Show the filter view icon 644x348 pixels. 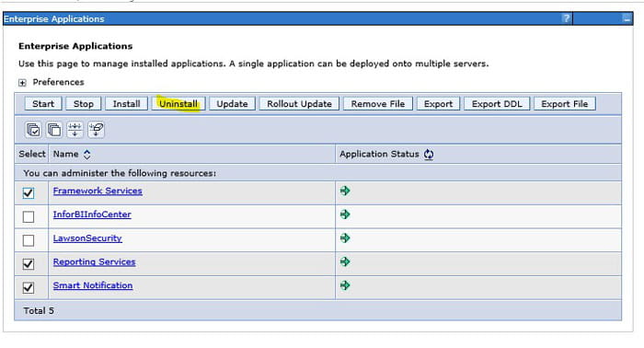coord(75,130)
